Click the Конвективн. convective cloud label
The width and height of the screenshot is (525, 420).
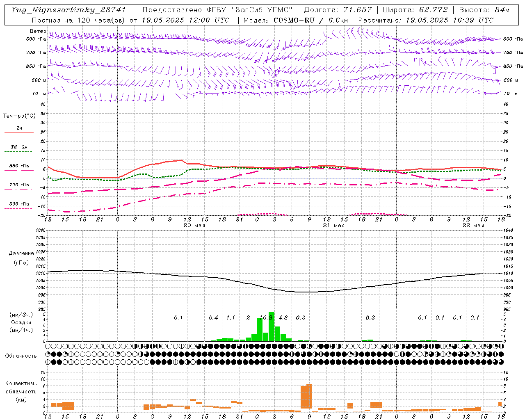(x=21, y=383)
